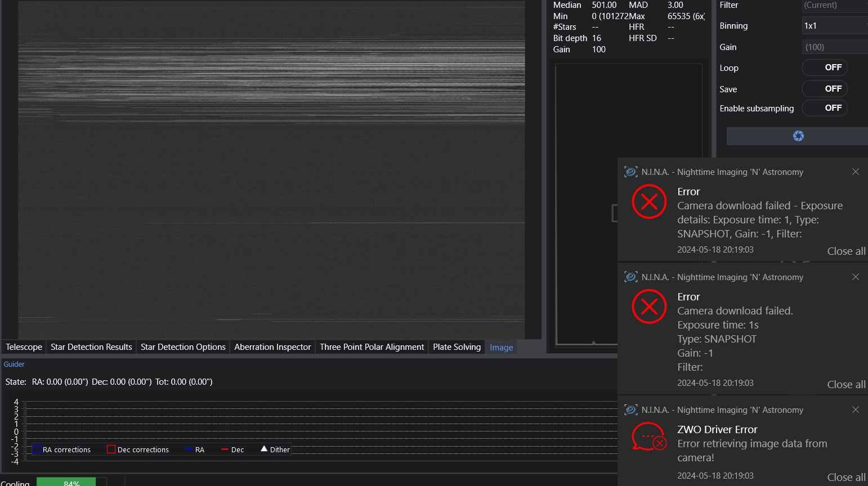Open the Star Detection Results tab

91,347
